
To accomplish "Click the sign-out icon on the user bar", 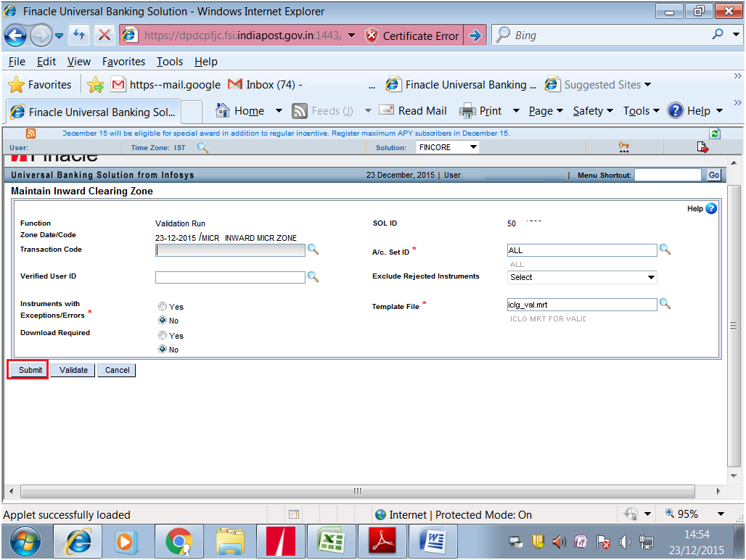I will pos(702,147).
